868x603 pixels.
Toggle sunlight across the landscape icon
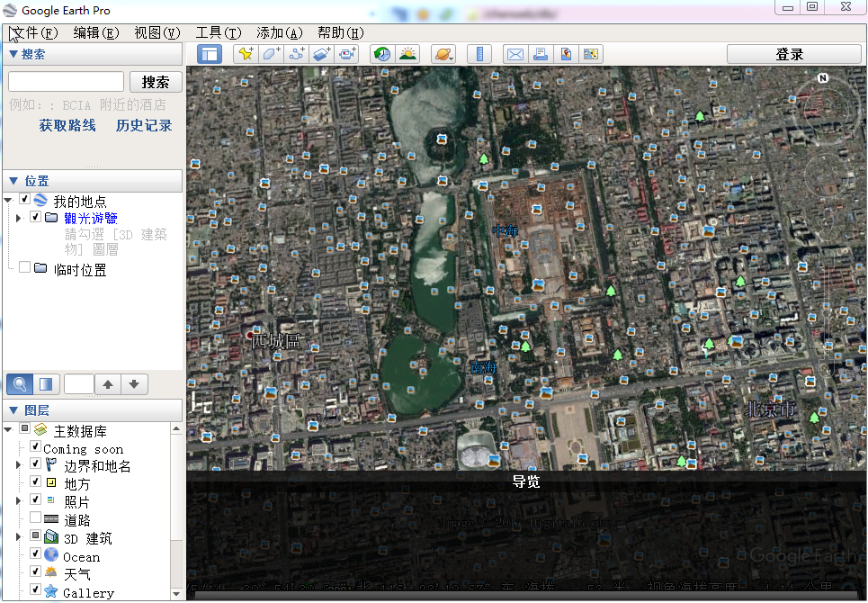[x=408, y=54]
